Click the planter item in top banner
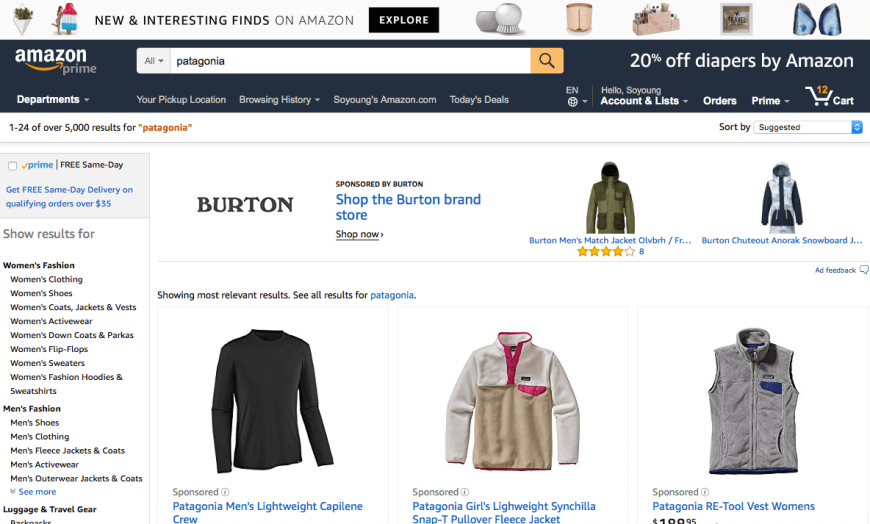The image size is (870, 524). [23, 19]
